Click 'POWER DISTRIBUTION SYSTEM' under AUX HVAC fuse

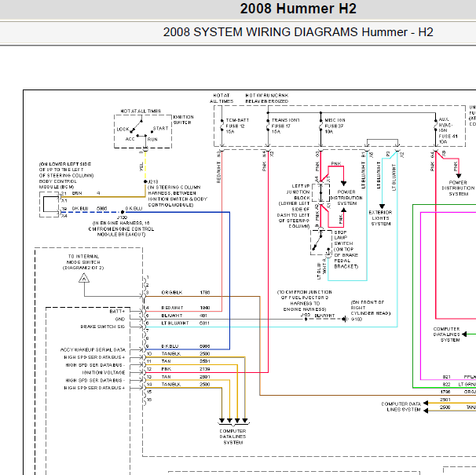tap(458, 188)
